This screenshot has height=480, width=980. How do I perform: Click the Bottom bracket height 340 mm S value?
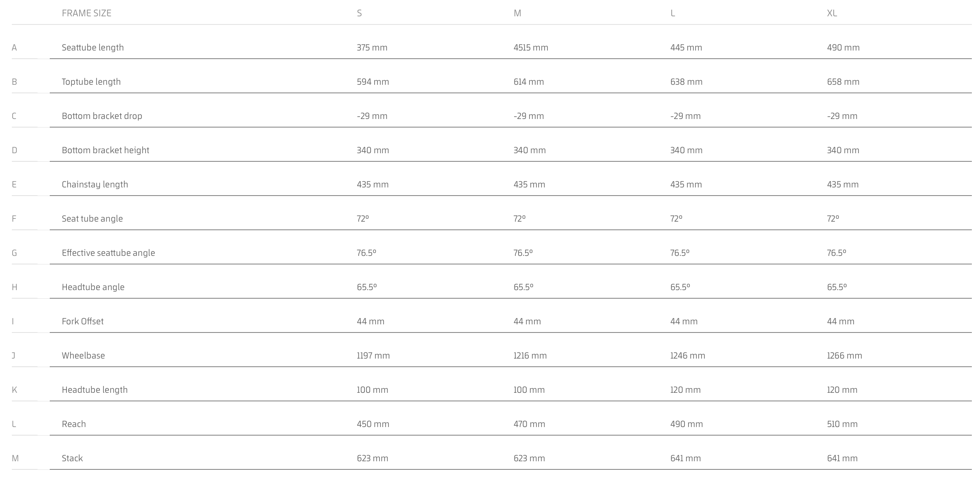coord(373,150)
